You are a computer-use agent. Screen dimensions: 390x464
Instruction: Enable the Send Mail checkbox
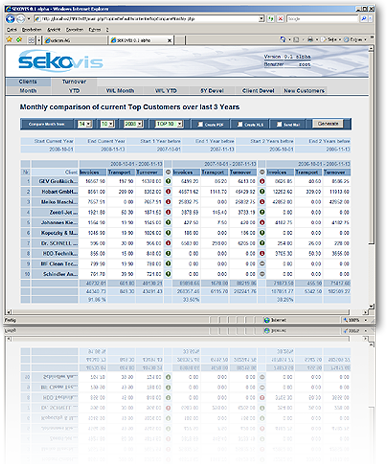[x=279, y=124]
